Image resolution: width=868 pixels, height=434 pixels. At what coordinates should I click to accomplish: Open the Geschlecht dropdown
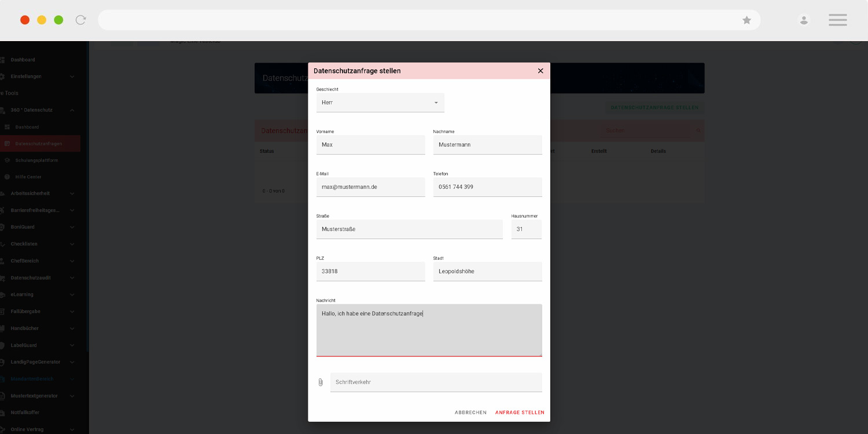coord(380,102)
